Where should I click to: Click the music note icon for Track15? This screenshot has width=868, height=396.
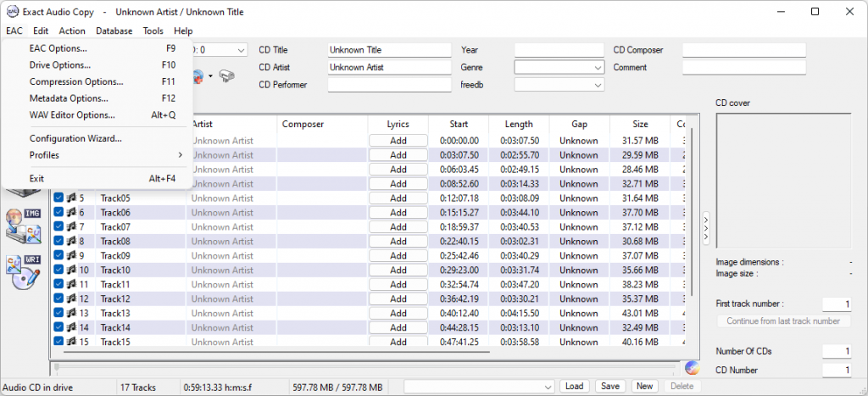click(x=71, y=343)
